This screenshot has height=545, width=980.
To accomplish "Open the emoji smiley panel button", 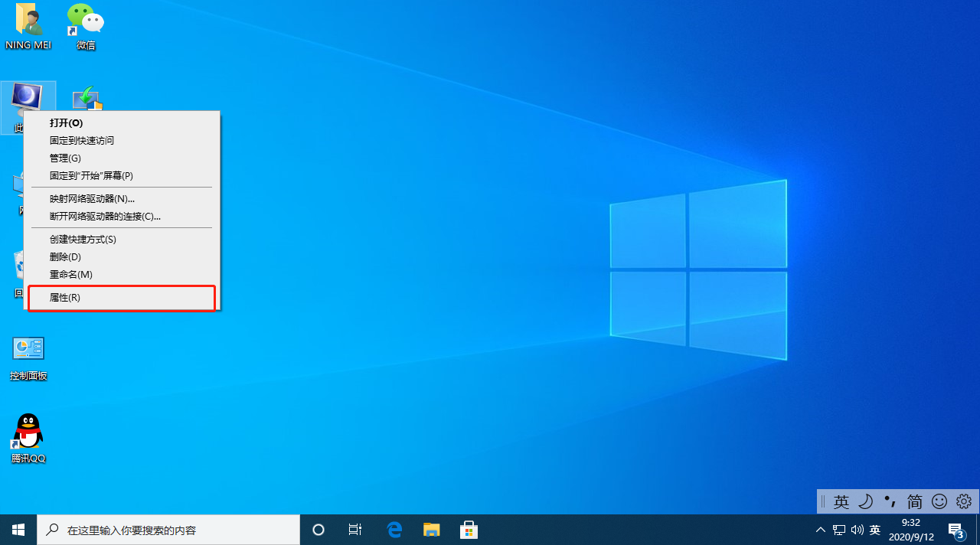I will 939,501.
